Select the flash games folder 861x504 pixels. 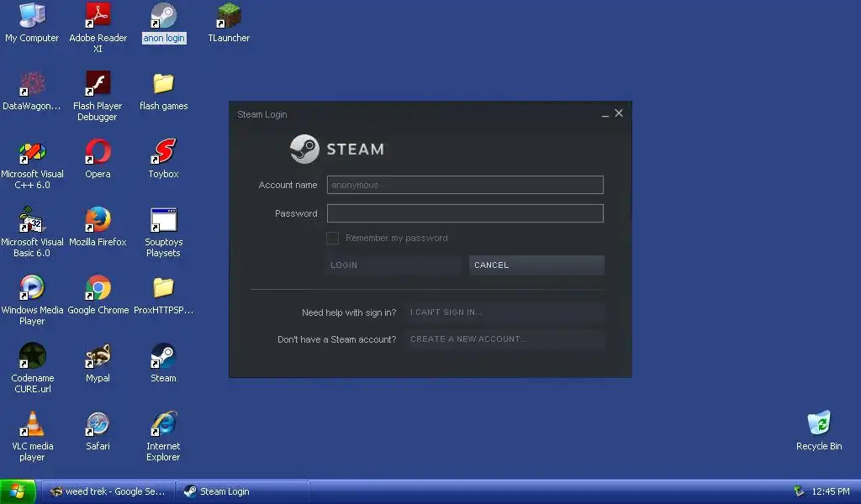coord(164,84)
